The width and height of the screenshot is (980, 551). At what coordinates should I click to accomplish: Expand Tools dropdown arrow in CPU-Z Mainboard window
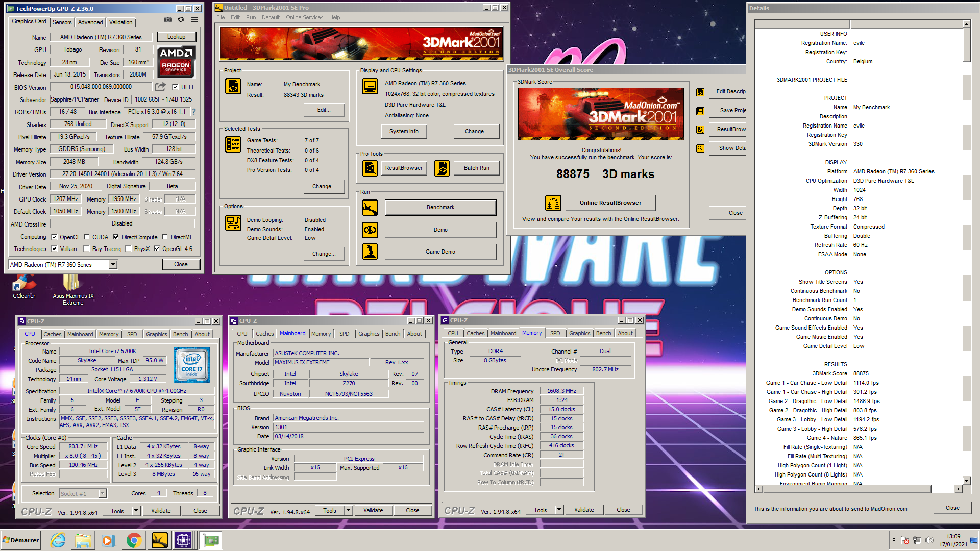click(x=348, y=510)
